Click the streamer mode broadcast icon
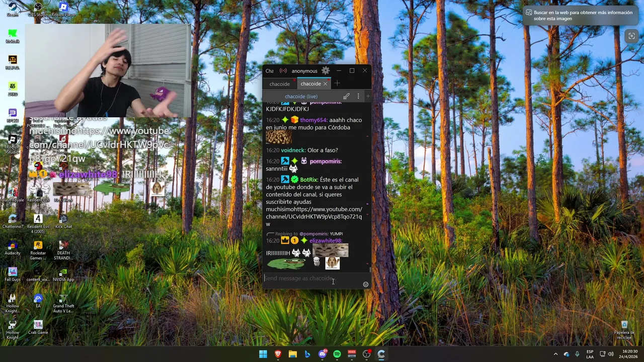 pos(283,71)
